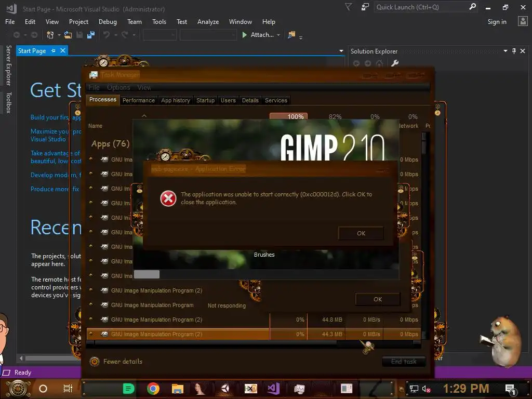The height and width of the screenshot is (399, 532).
Task: Click the red error icon in Application Error dialog
Action: click(x=168, y=198)
